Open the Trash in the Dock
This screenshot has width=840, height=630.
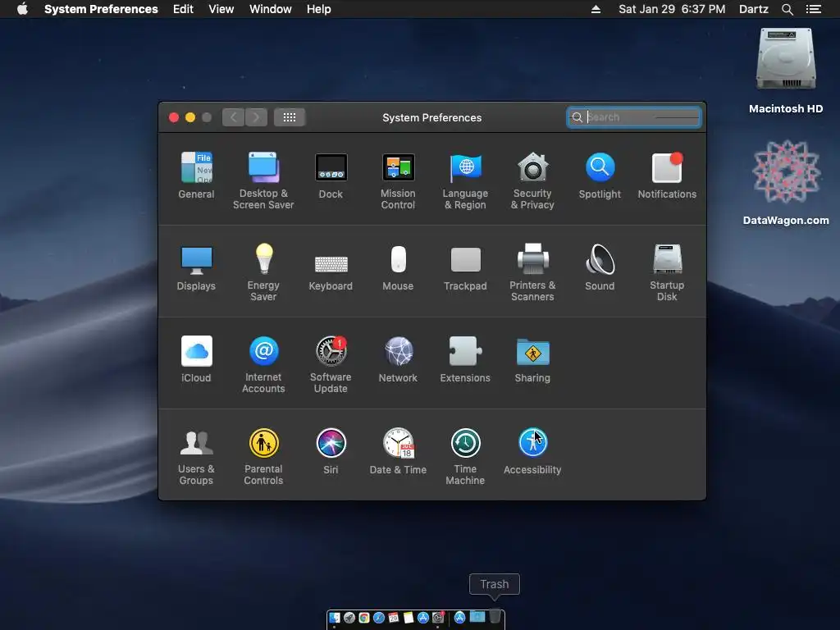pos(495,616)
